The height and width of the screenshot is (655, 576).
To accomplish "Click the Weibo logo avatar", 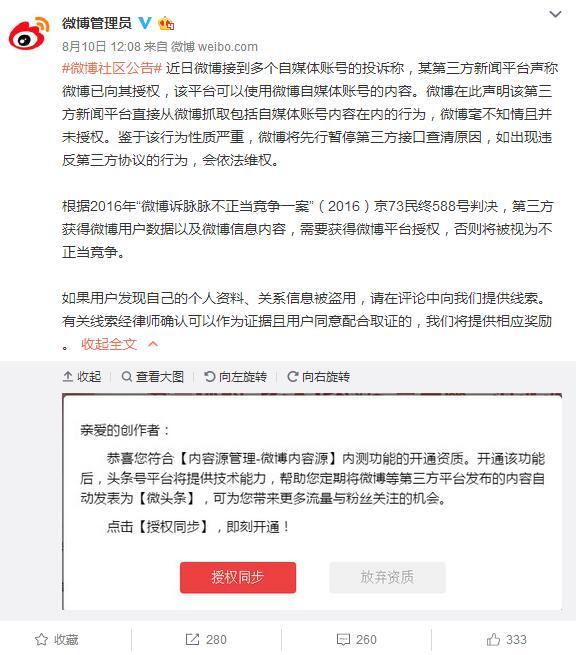I will [x=28, y=33].
